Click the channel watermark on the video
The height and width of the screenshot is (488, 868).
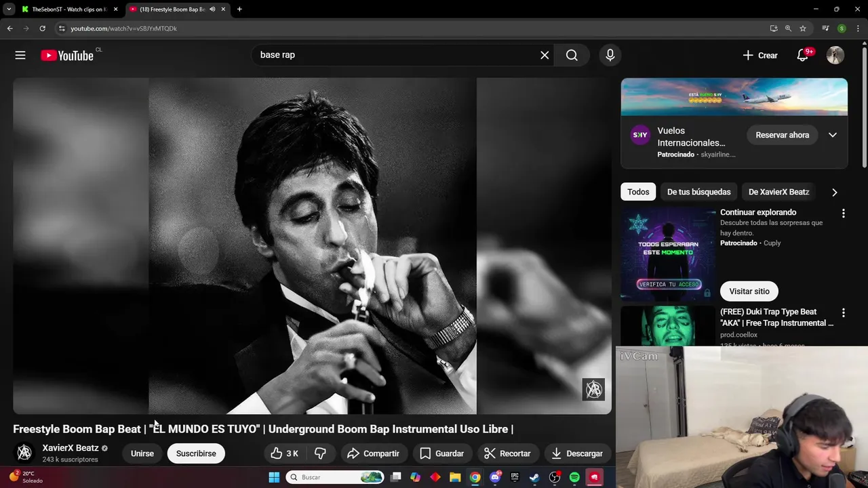point(594,390)
